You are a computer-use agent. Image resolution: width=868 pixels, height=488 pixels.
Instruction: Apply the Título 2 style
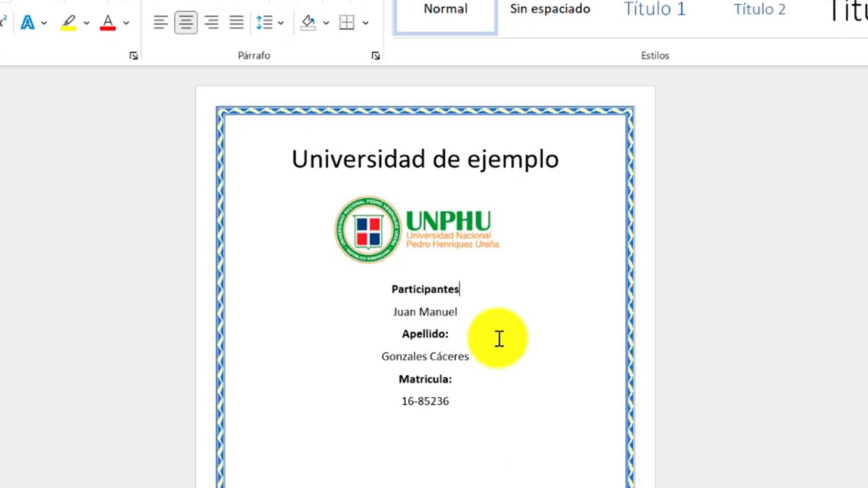pyautogui.click(x=759, y=9)
